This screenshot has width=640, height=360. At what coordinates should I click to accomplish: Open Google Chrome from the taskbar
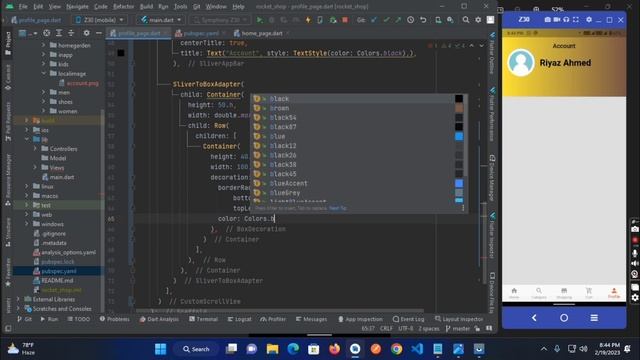396,349
